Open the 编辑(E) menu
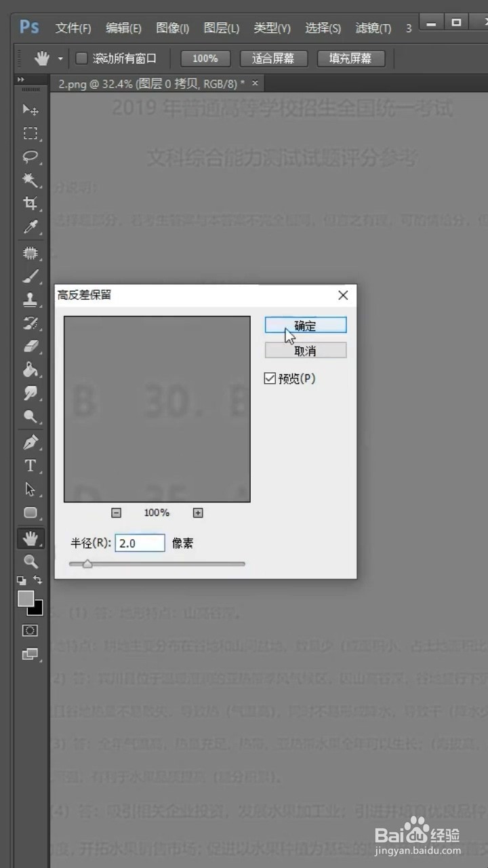This screenshot has height=868, width=488. 123,28
